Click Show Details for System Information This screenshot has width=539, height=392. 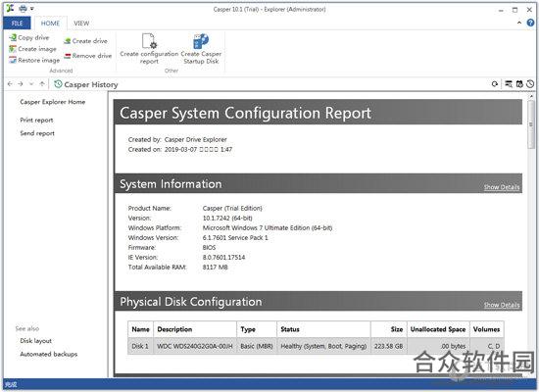(x=502, y=187)
